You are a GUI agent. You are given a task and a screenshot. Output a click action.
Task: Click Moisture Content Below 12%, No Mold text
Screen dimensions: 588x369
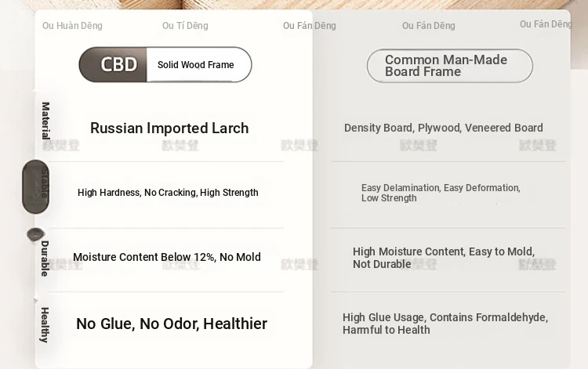point(167,257)
